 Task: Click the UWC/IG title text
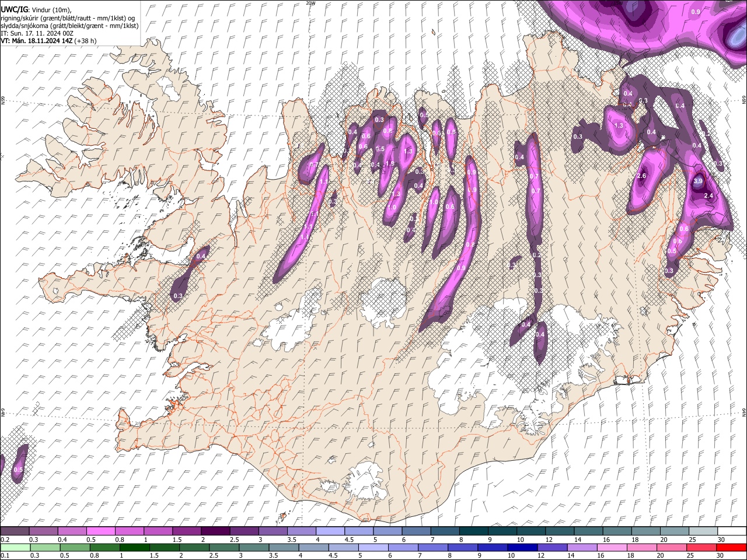coord(13,9)
